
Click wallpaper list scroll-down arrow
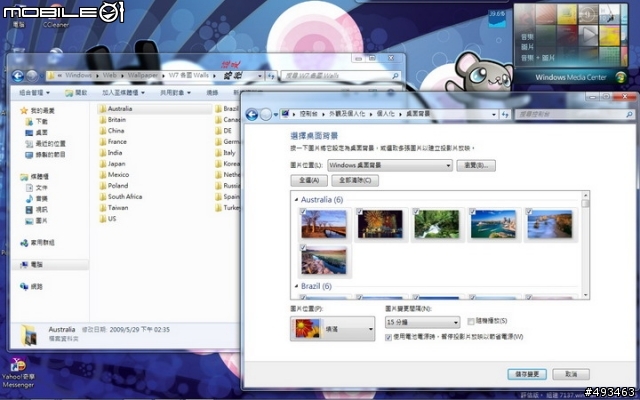(586, 295)
